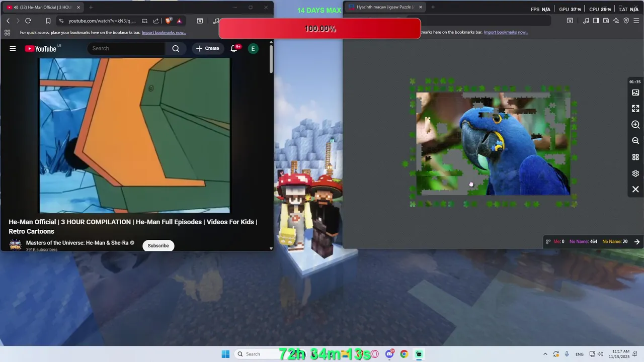Close the He-Man Official tab
The image size is (644, 362).
pos(78,7)
